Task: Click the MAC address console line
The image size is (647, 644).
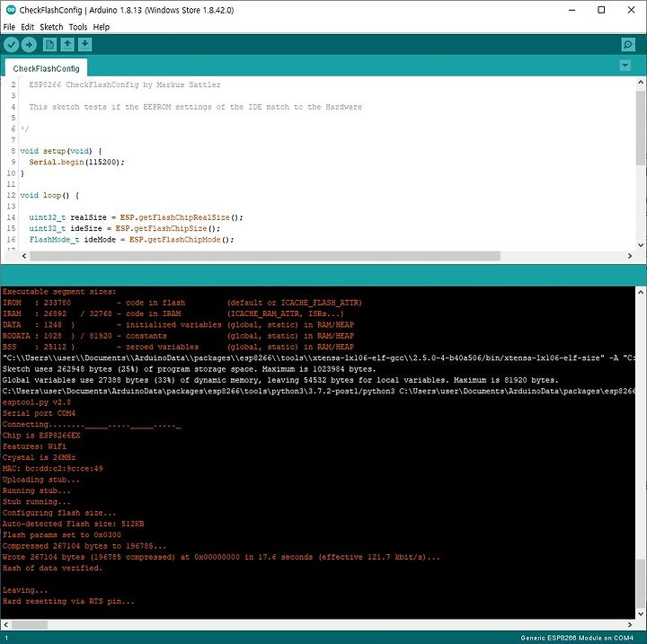Action: (x=53, y=469)
